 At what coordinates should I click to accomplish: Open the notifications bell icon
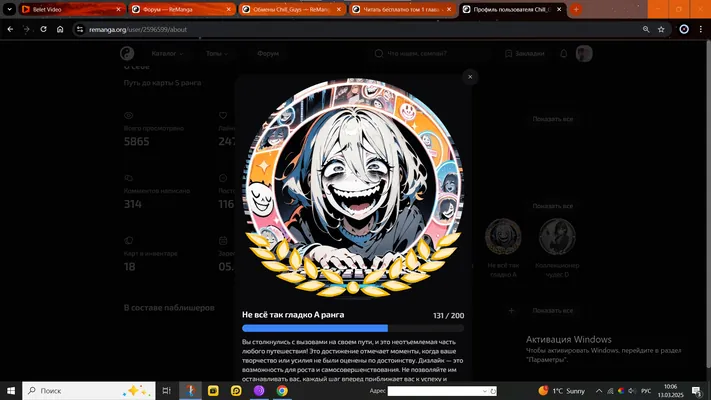pyautogui.click(x=564, y=54)
